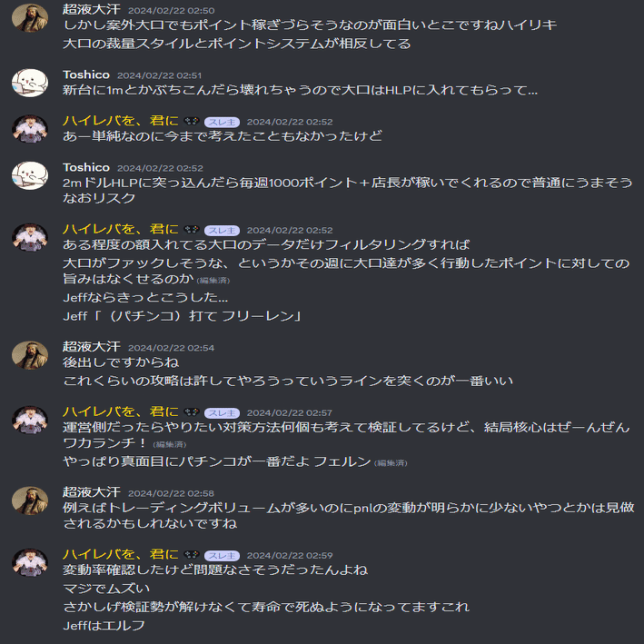Select the message line 'JeffはエルフI'
The image size is (644, 644).
[x=104, y=626]
